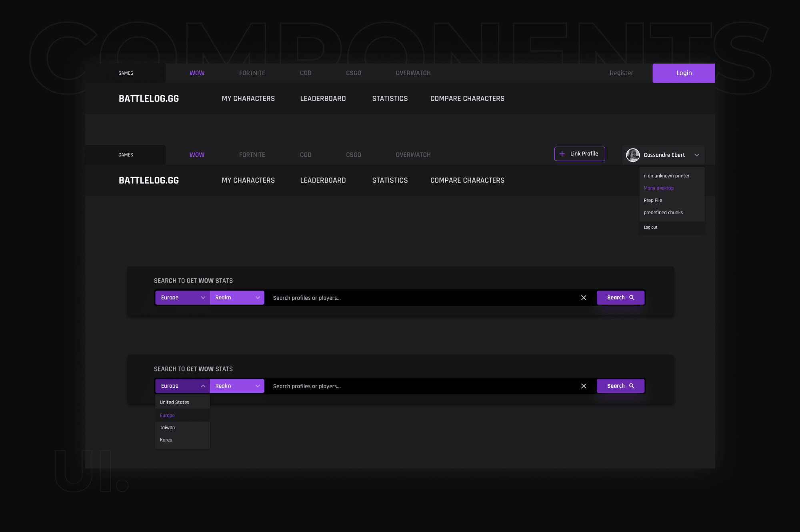This screenshot has height=532, width=800.
Task: Switch to COD tab in top header
Action: 306,73
